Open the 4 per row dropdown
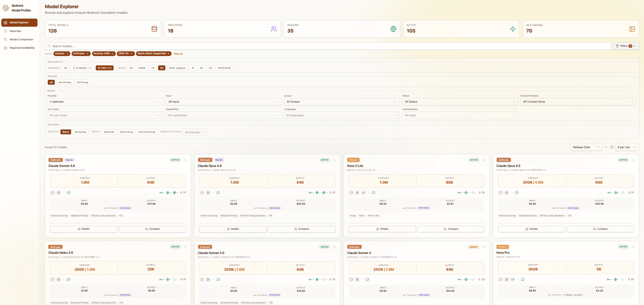The width and height of the screenshot is (644, 305). (x=627, y=147)
